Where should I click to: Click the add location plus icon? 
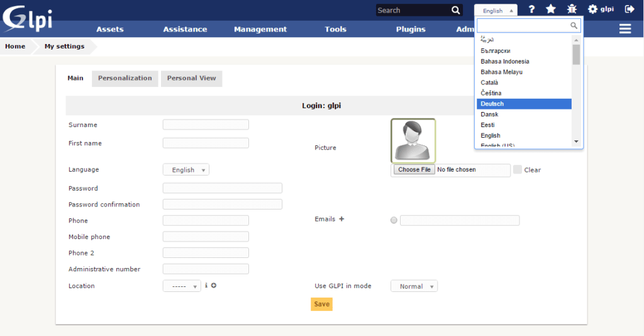click(x=214, y=286)
